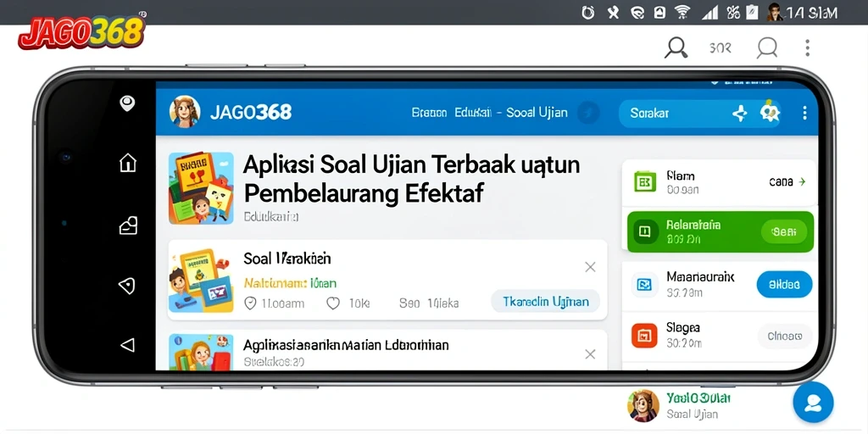
Task: Click the clock icon on Soal card
Action: 250,303
